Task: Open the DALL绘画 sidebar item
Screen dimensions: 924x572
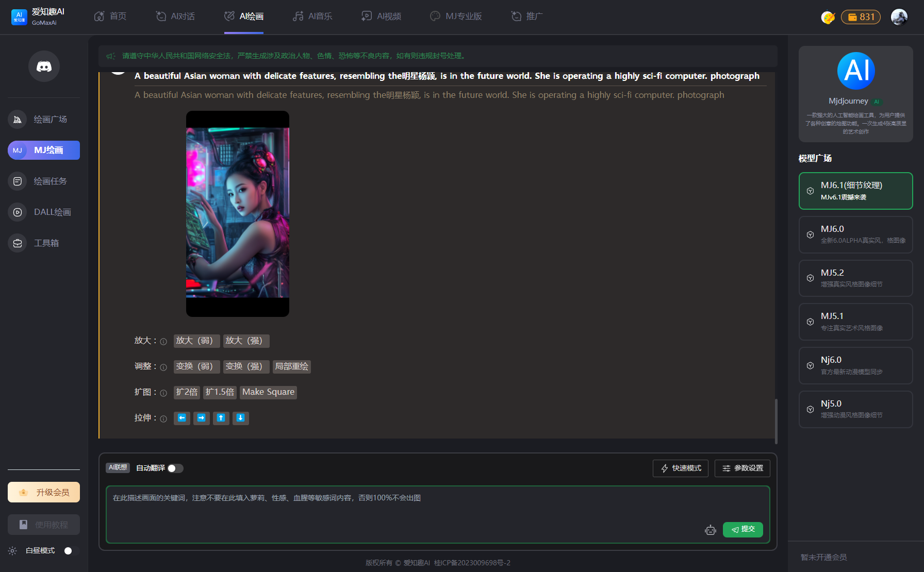Action: [x=44, y=212]
